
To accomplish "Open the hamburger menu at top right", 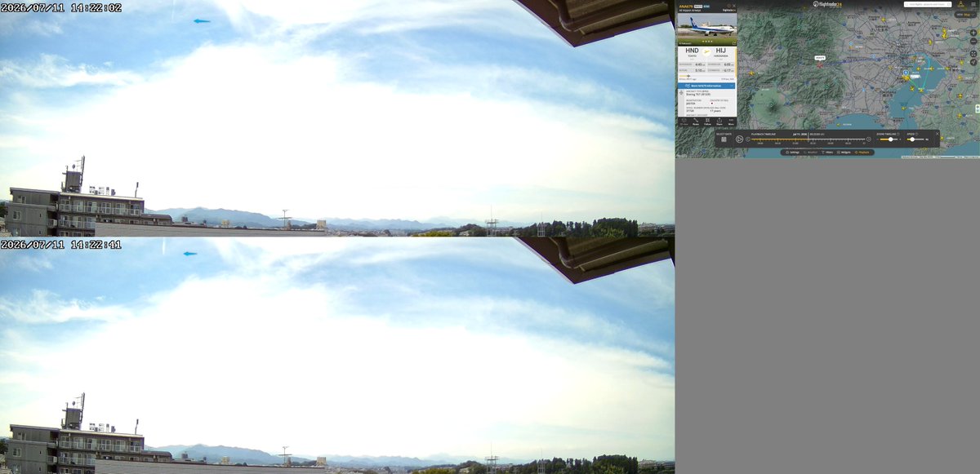I will click(973, 4).
